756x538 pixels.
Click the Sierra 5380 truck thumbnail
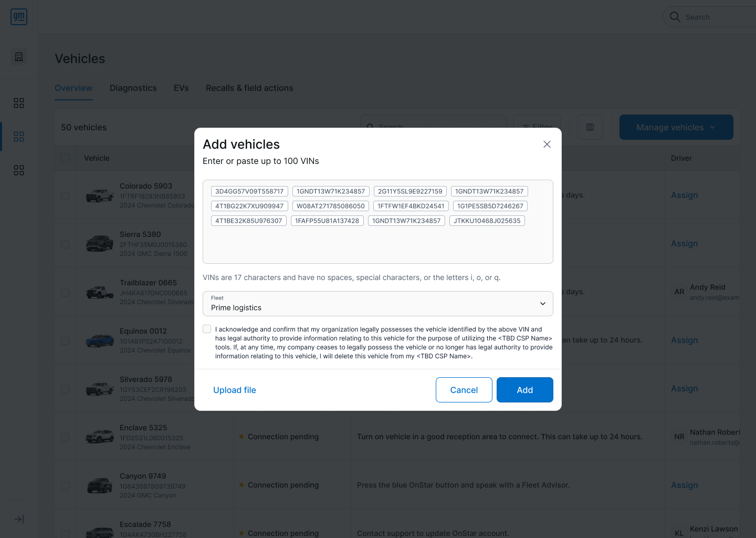(100, 244)
